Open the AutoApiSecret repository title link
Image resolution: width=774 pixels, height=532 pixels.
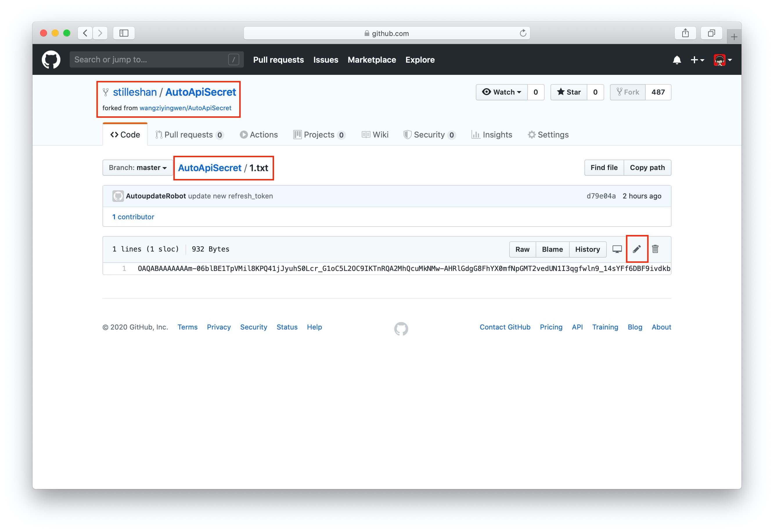pyautogui.click(x=201, y=92)
